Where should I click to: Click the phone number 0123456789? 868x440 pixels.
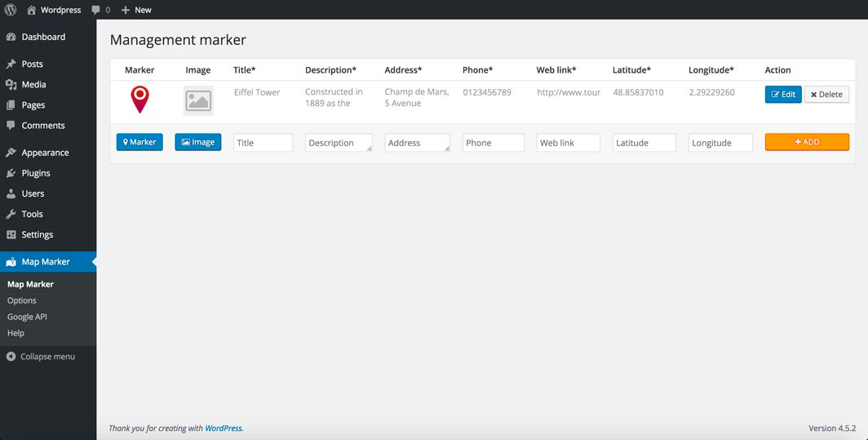487,92
